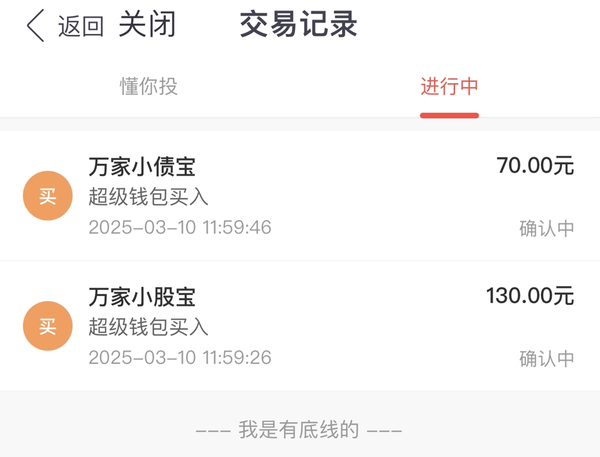This screenshot has height=457, width=600.
Task: Tap the back arrow chevron icon
Action: coord(35,26)
